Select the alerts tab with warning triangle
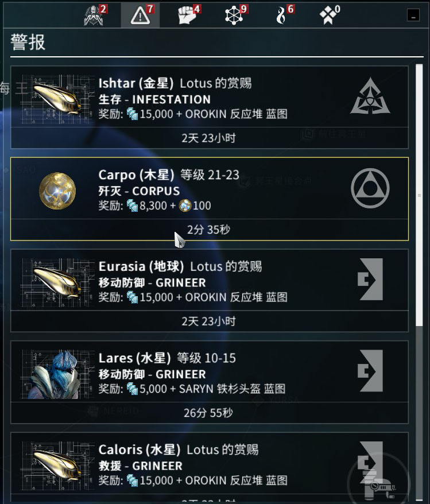 [x=141, y=15]
